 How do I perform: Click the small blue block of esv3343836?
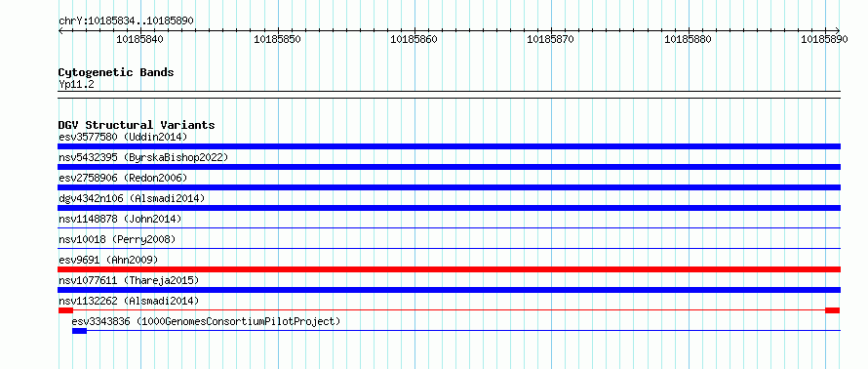click(79, 331)
